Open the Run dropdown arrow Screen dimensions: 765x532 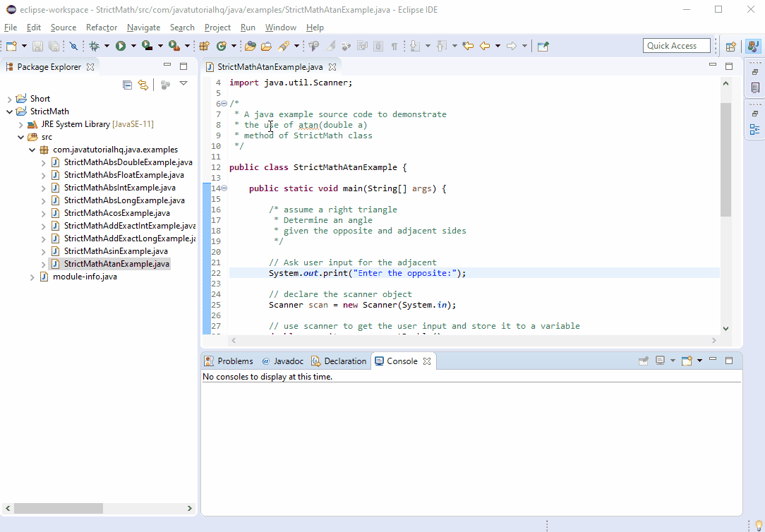133,46
